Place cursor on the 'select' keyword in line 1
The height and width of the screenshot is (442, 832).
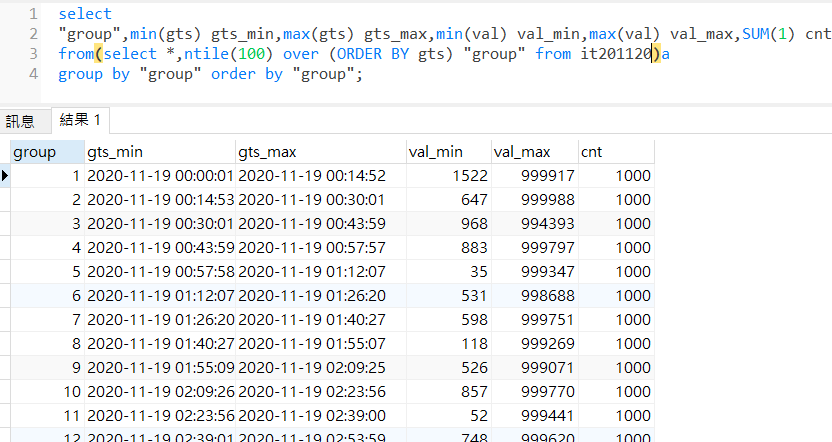coord(85,14)
